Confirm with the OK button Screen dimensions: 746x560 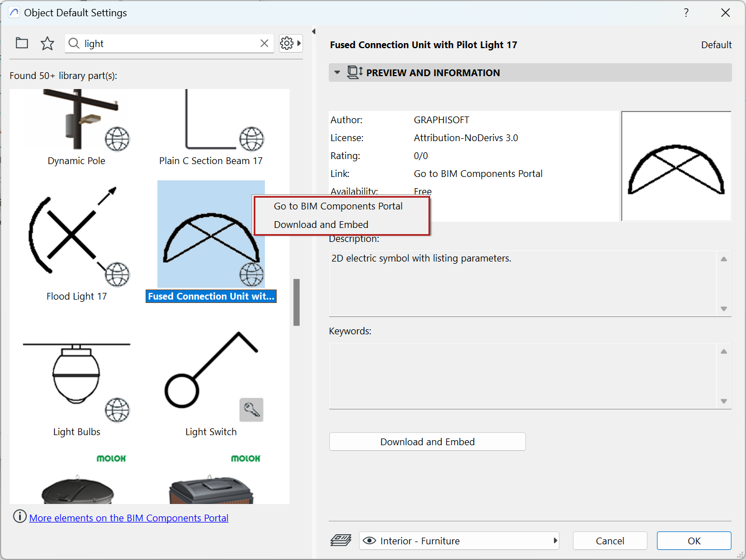click(x=694, y=540)
